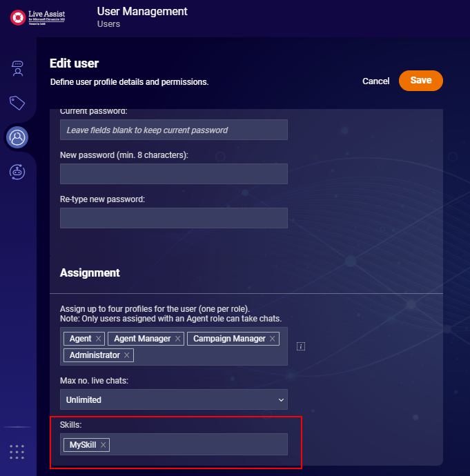Remove the Campaign Manager profile tag

(273, 339)
